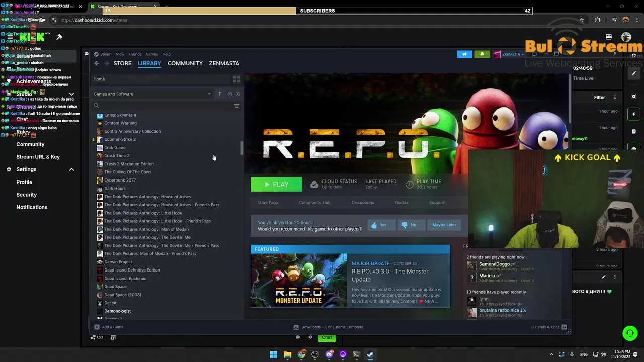Image resolution: width=644 pixels, height=362 pixels.
Task: Open the Steam menu
Action: (x=106, y=54)
